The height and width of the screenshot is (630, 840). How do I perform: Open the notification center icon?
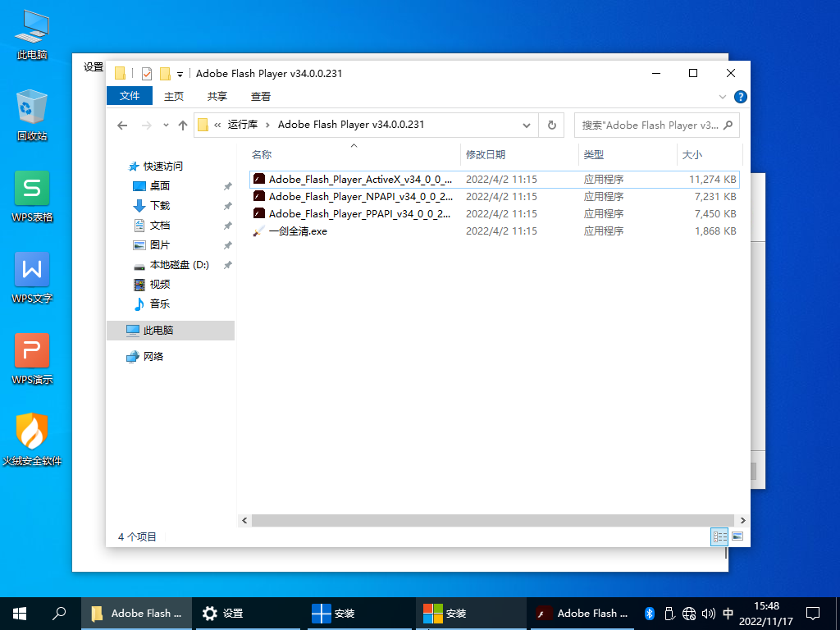(x=813, y=614)
